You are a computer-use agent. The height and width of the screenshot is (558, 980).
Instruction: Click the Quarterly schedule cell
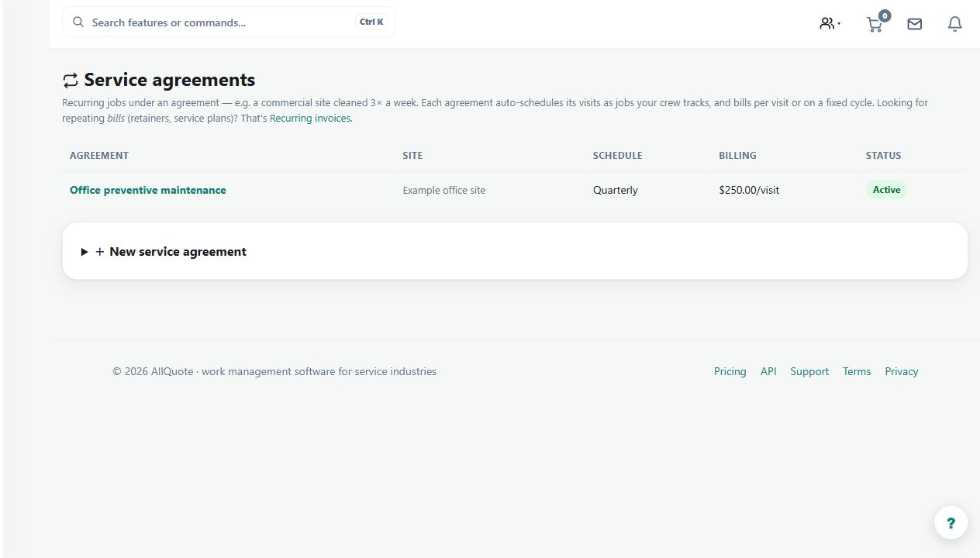[616, 191]
